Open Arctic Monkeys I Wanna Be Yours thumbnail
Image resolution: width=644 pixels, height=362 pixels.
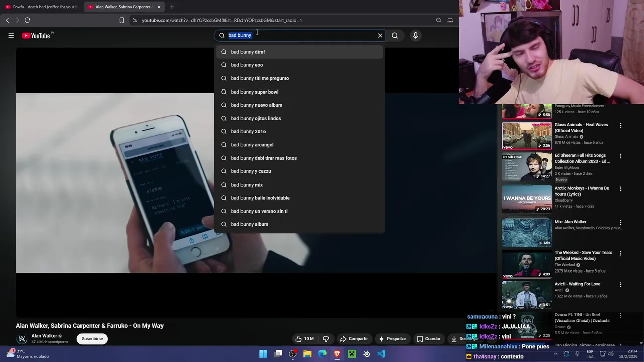coord(527,199)
